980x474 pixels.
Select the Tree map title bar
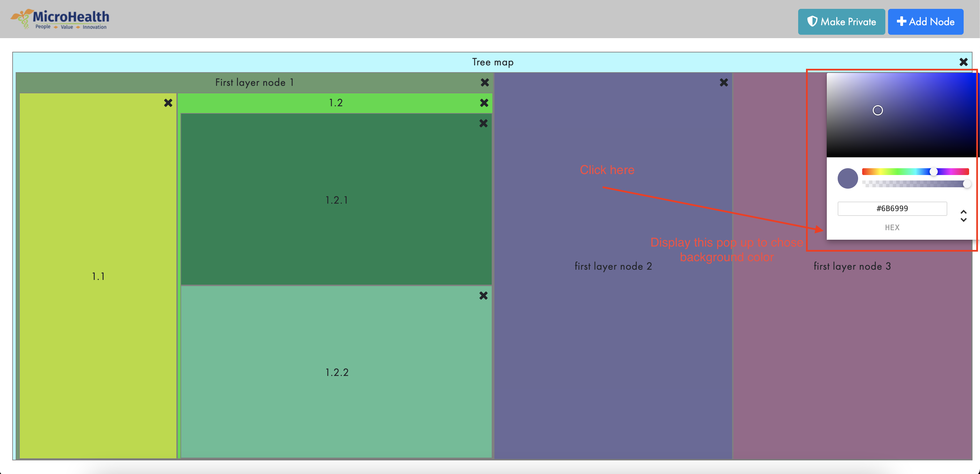(493, 62)
